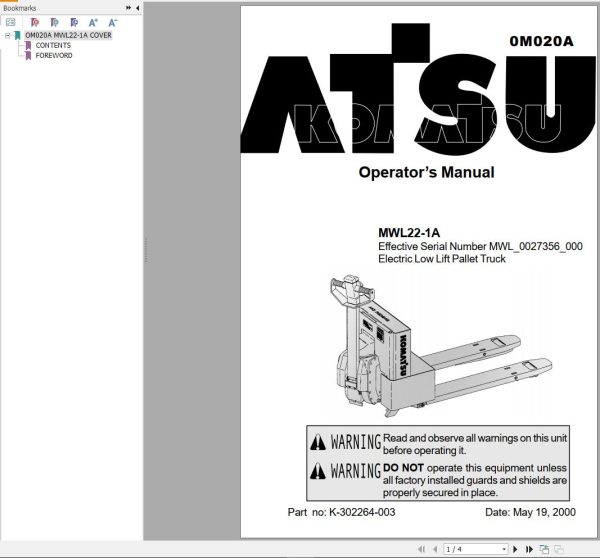The image size is (600, 558).
Task: Jump to the last page
Action: coord(529,549)
